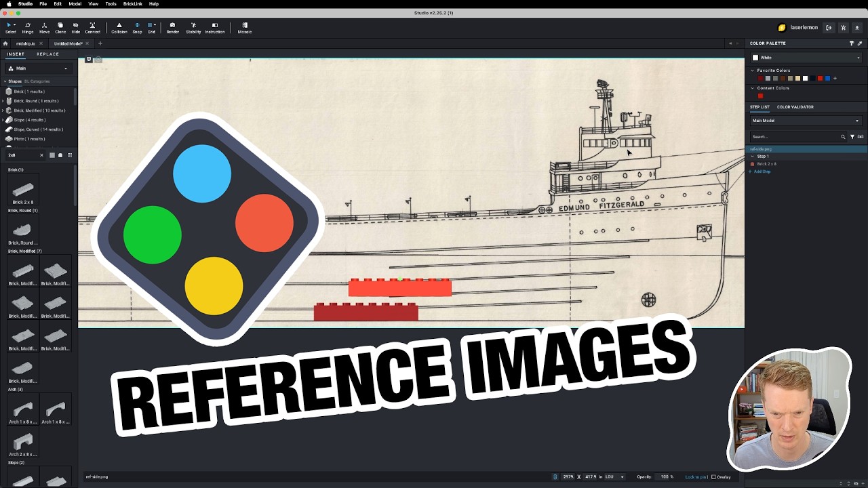Select the Brick (1 results) category

(x=29, y=91)
